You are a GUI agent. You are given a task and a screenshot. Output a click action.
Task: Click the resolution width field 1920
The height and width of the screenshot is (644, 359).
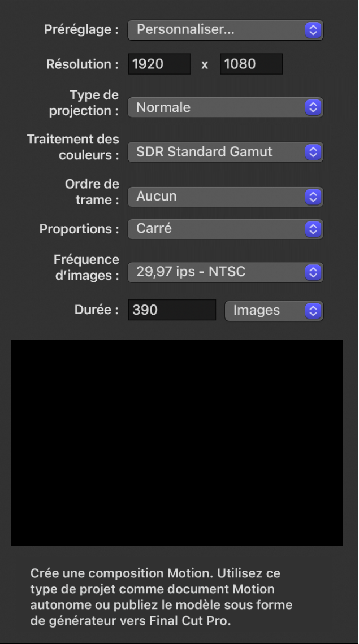click(159, 64)
